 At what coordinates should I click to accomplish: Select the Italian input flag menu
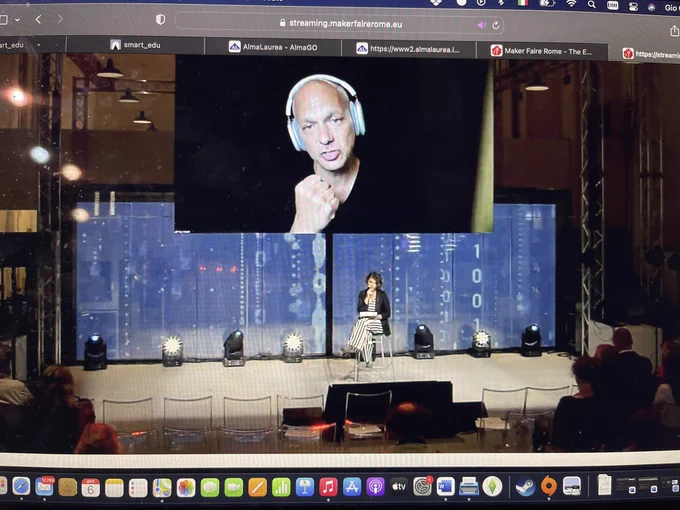point(523,2)
